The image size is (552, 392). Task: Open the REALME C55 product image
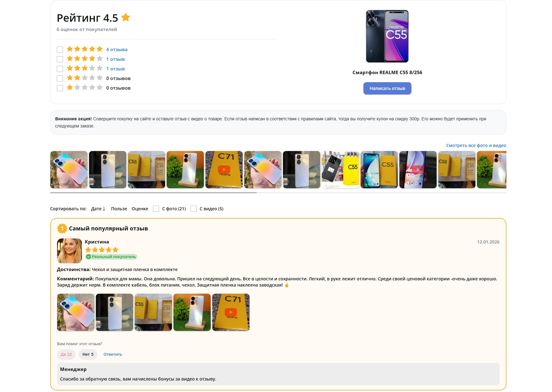tap(387, 36)
